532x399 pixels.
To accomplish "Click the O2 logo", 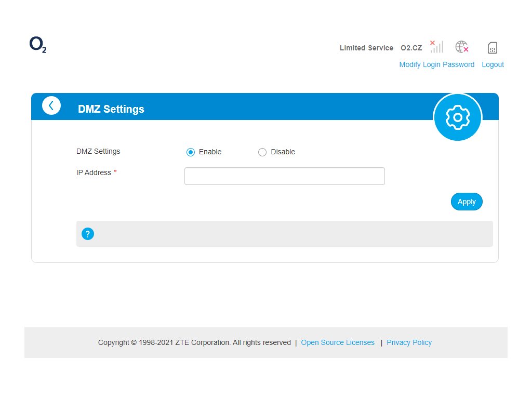I will pyautogui.click(x=38, y=46).
